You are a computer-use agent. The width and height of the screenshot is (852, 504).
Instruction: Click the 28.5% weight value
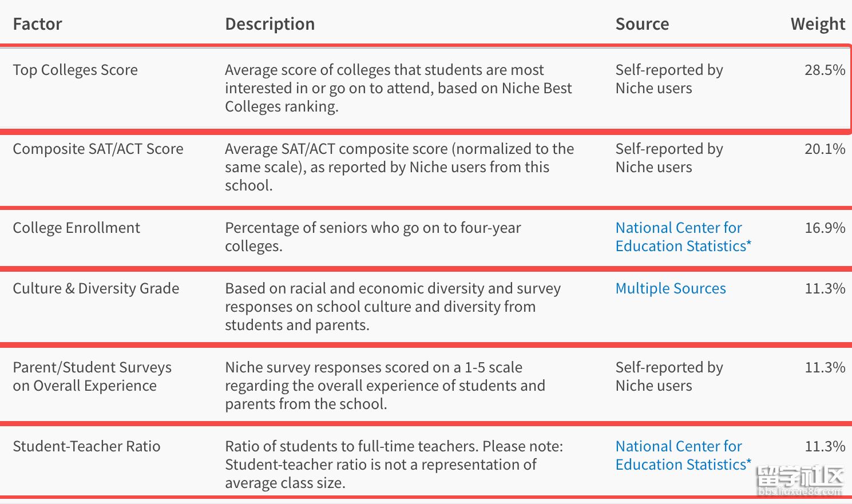(824, 70)
